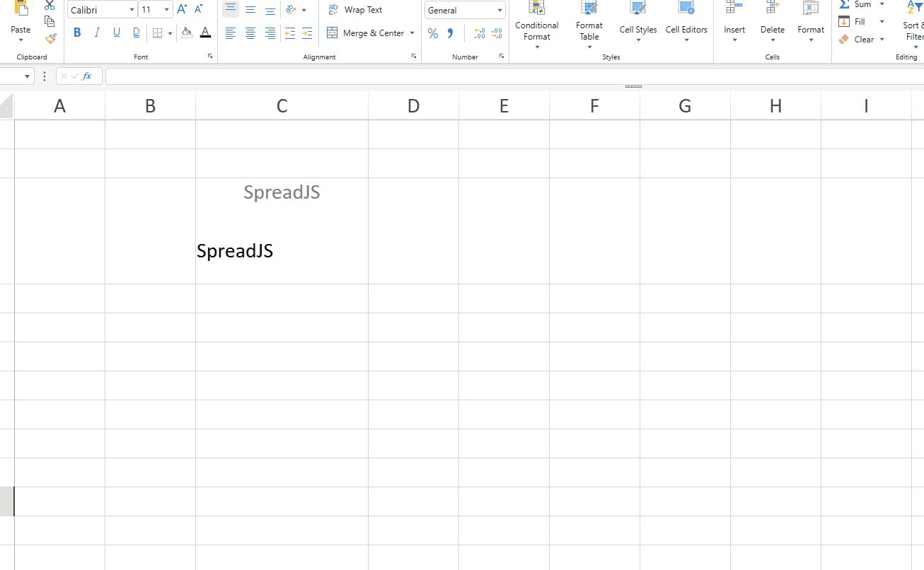Image resolution: width=924 pixels, height=570 pixels.
Task: Click inside the formula bar input
Action: pos(514,76)
